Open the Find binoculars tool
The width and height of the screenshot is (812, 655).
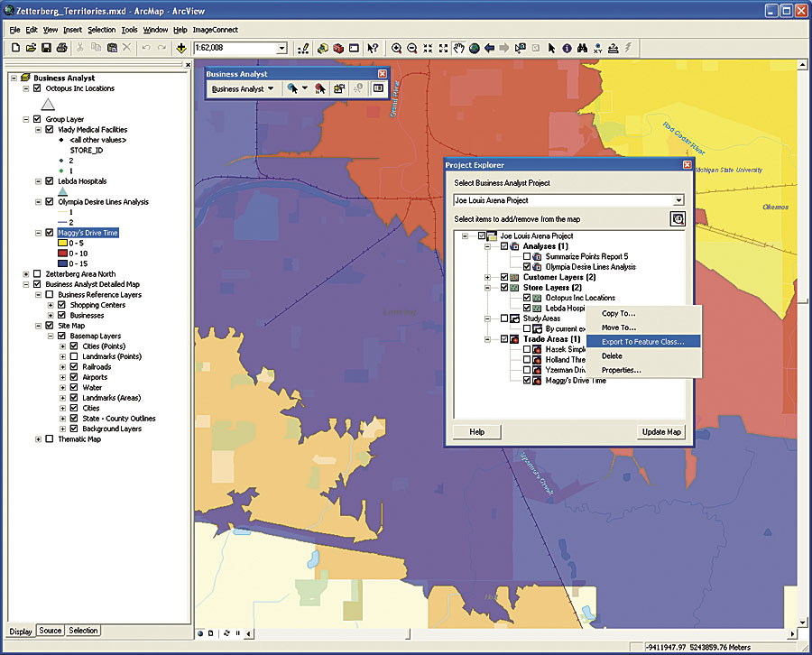(x=583, y=48)
